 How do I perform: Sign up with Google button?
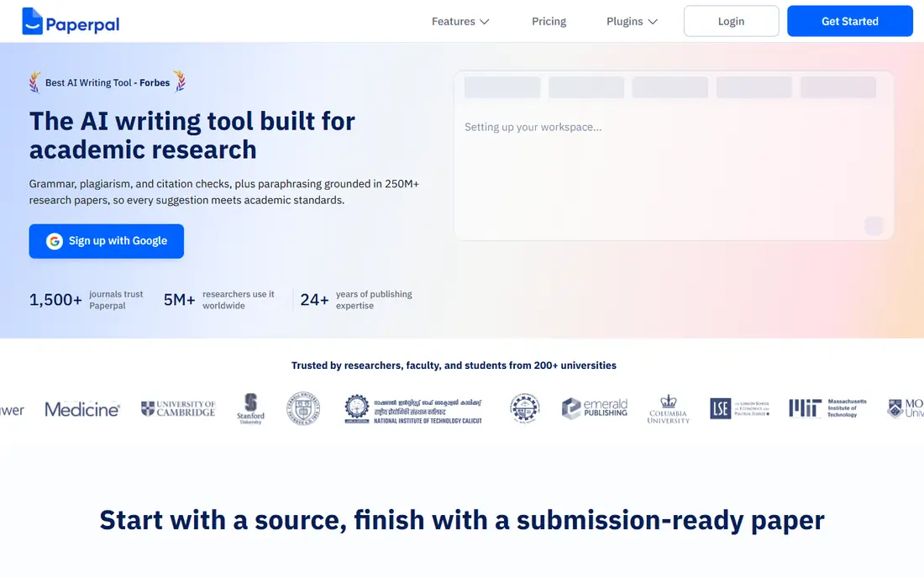coord(107,241)
